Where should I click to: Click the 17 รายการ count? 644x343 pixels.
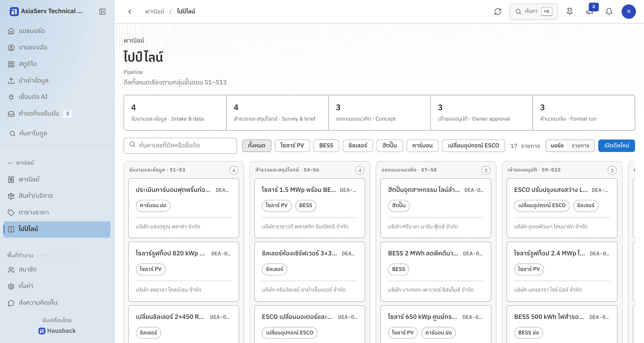[x=525, y=146]
